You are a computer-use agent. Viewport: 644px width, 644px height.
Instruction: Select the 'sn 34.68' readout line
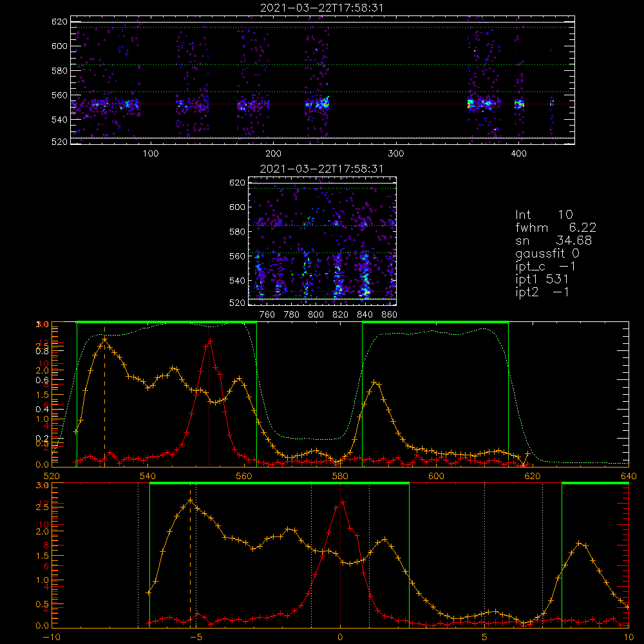point(553,241)
